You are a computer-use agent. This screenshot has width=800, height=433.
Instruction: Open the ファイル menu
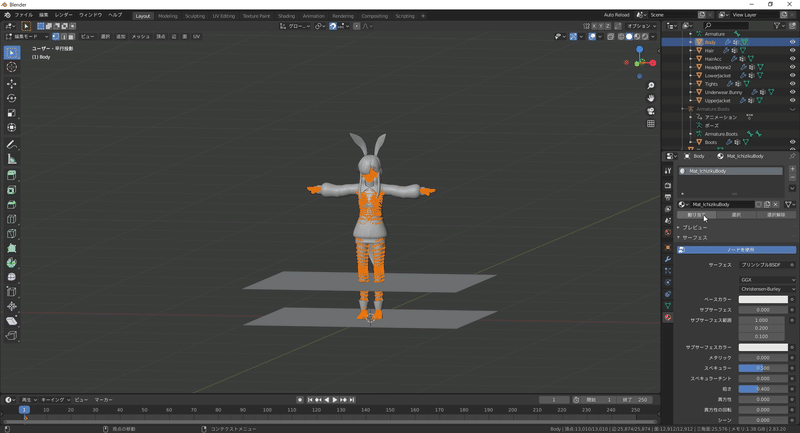(x=23, y=16)
